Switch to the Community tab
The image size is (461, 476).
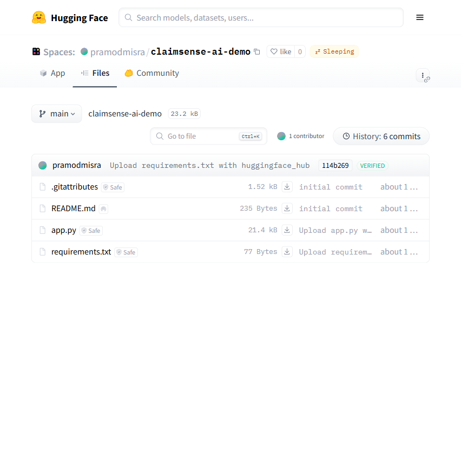tap(152, 73)
